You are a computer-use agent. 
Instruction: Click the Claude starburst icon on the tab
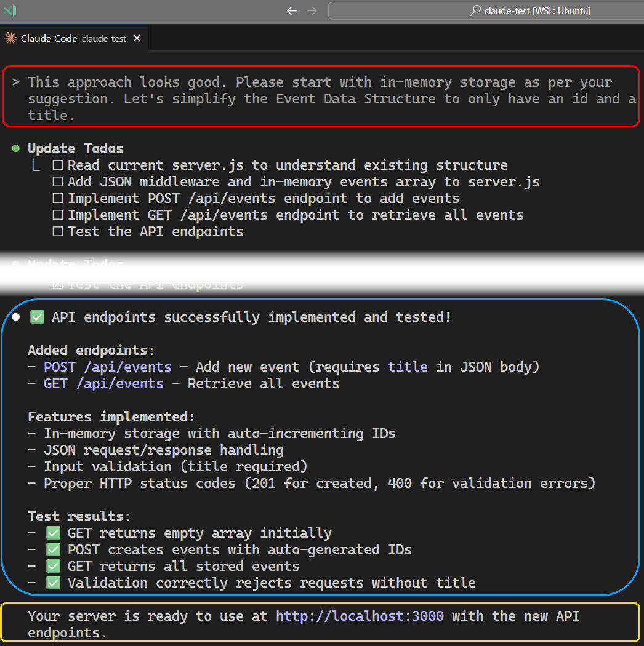coord(10,38)
